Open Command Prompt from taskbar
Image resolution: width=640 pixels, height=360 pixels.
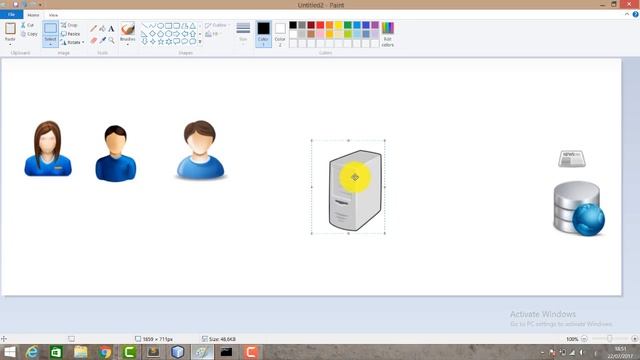[x=227, y=352]
